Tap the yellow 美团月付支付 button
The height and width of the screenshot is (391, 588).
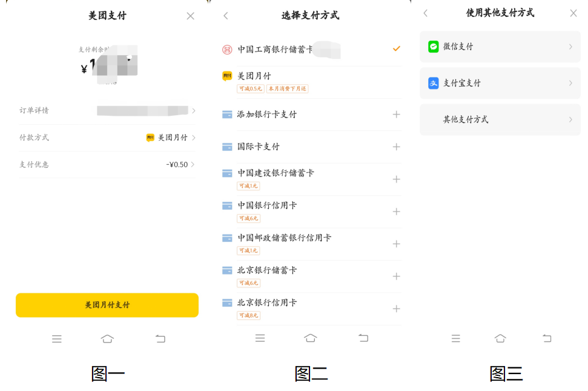coord(107,305)
